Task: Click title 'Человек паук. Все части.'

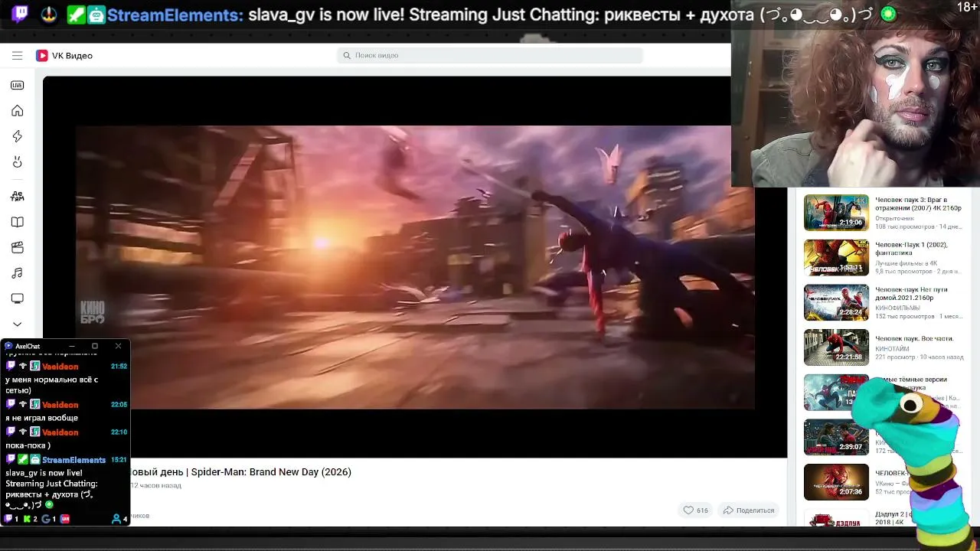Action: tap(914, 339)
